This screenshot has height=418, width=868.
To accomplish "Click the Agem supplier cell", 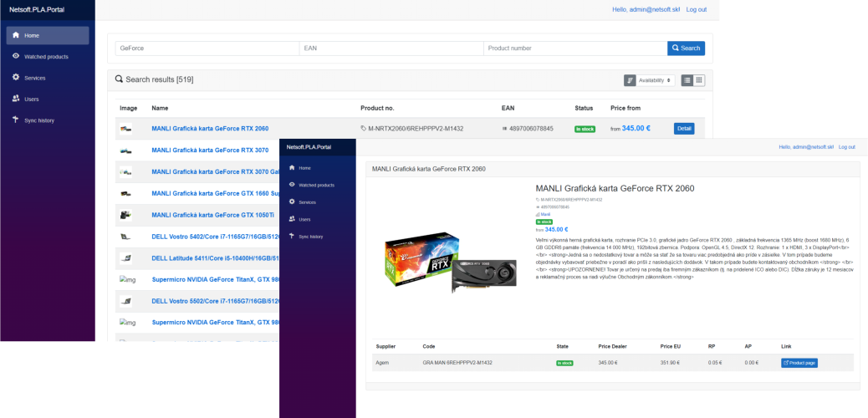I will click(382, 363).
